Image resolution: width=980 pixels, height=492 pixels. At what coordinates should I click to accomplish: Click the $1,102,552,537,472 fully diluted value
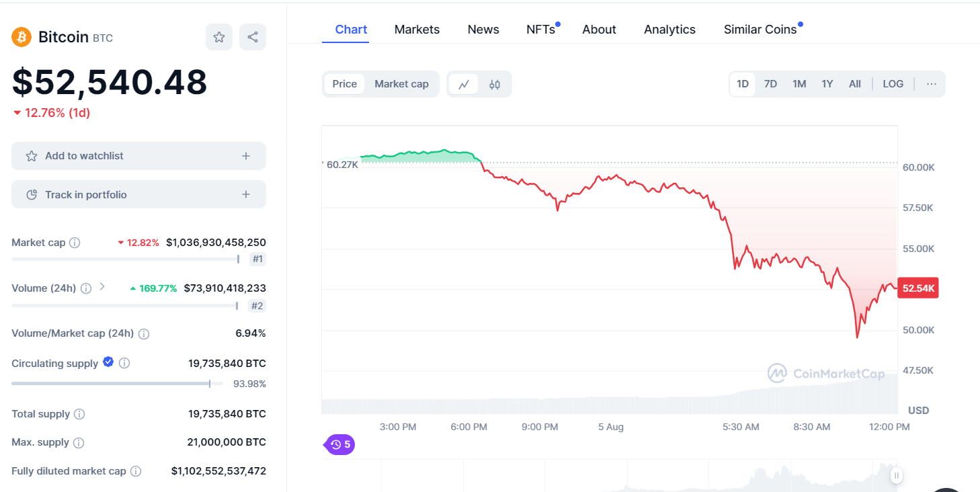pyautogui.click(x=218, y=471)
